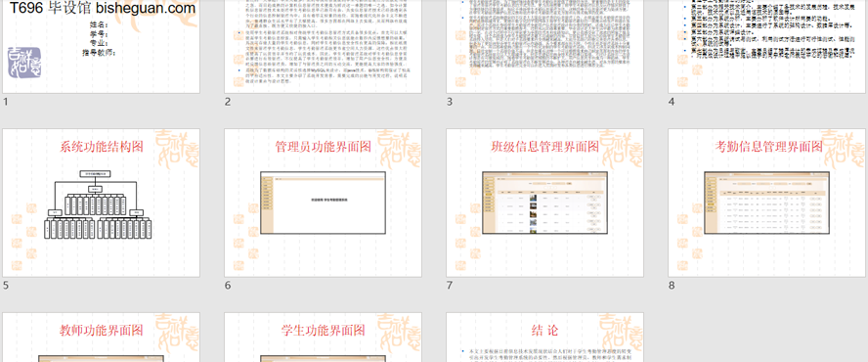Select slide 3 thumbnail with dense paragraphs
This screenshot has width=868, height=362.
tap(545, 47)
